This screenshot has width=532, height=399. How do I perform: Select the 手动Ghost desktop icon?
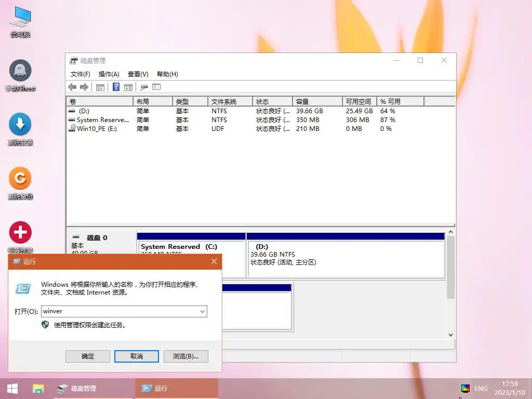point(20,76)
